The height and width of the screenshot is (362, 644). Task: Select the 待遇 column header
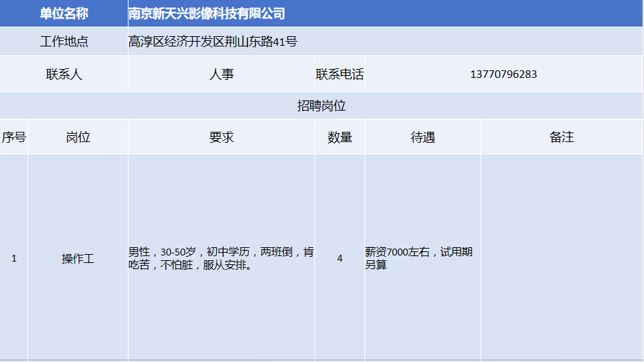pyautogui.click(x=422, y=137)
